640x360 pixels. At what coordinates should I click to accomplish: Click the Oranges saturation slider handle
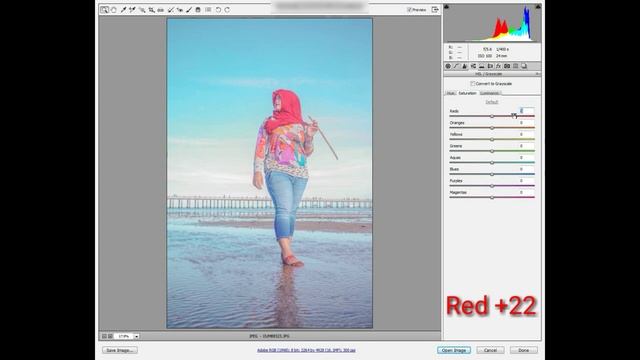coord(492,128)
